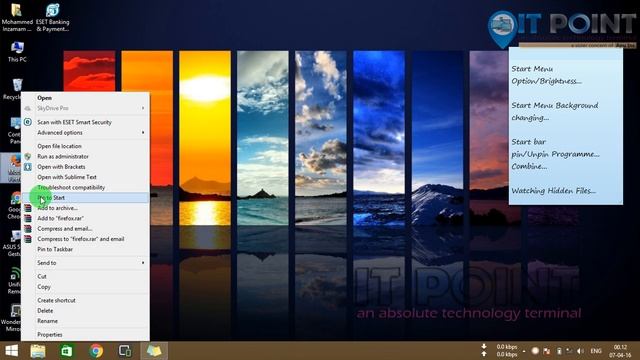Select the Google Chrome desktop shortcut
Screen dimensions: 640x360
15,206
